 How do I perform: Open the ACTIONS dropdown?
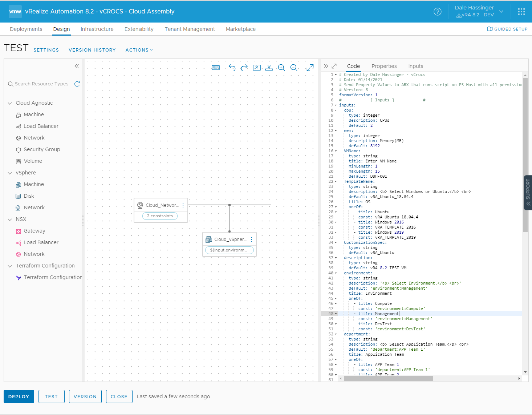[x=139, y=50]
